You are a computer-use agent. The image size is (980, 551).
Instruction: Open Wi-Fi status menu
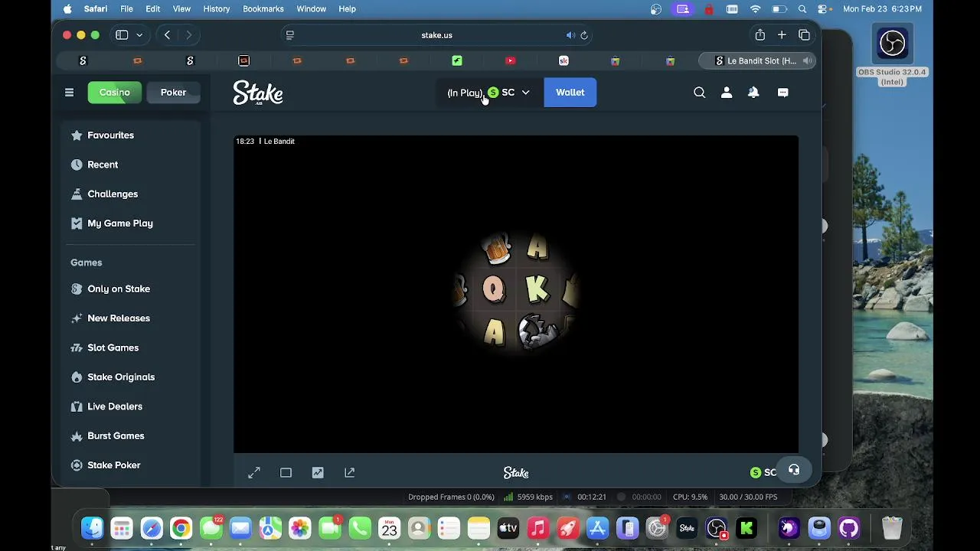point(756,9)
